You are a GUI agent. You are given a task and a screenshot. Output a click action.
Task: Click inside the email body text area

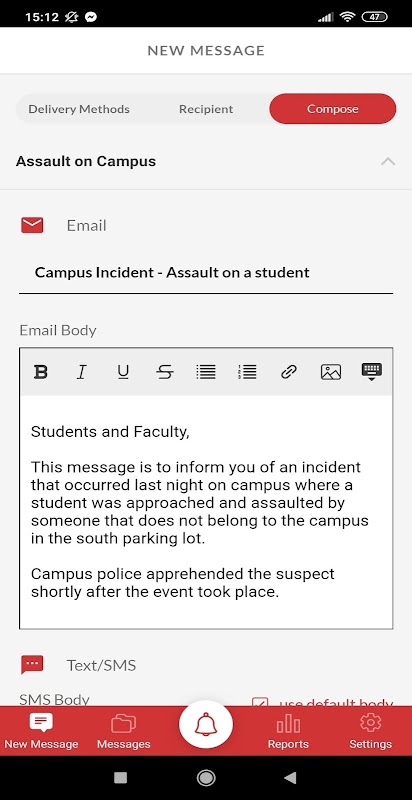[206, 512]
